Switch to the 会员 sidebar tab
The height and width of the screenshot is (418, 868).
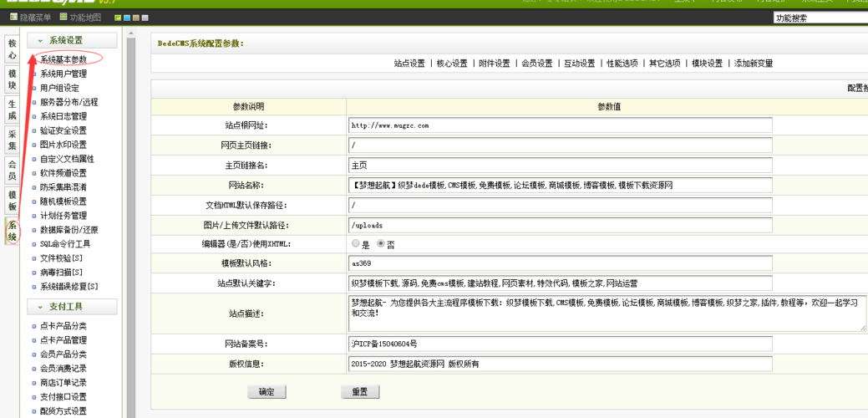13,170
